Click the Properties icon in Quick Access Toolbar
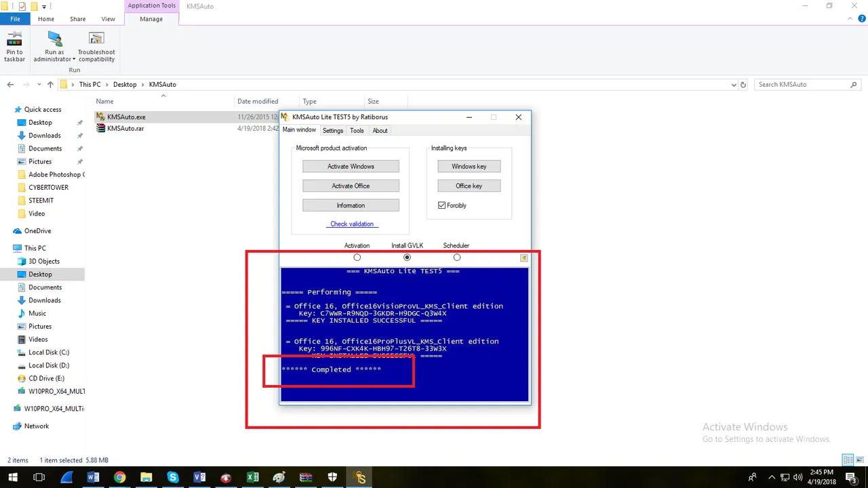Image resolution: width=868 pixels, height=488 pixels. 22,6
